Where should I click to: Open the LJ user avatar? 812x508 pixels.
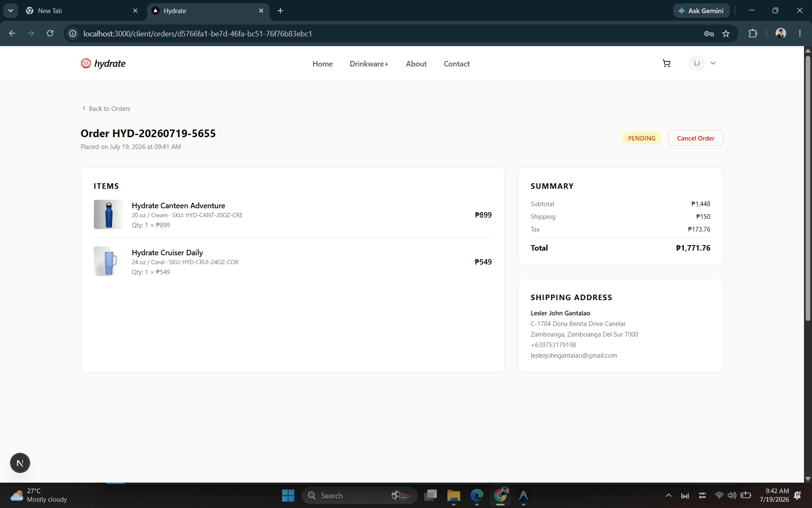click(x=697, y=63)
